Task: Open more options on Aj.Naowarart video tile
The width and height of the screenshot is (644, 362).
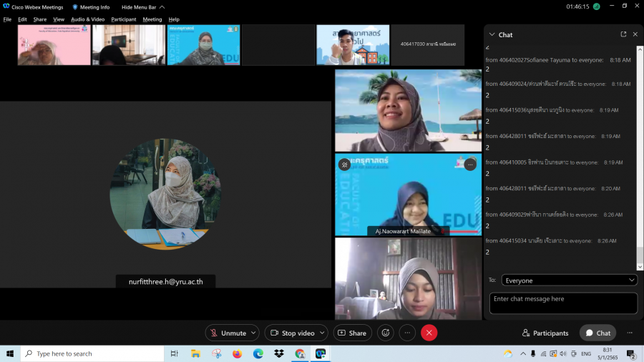Action: (470, 165)
